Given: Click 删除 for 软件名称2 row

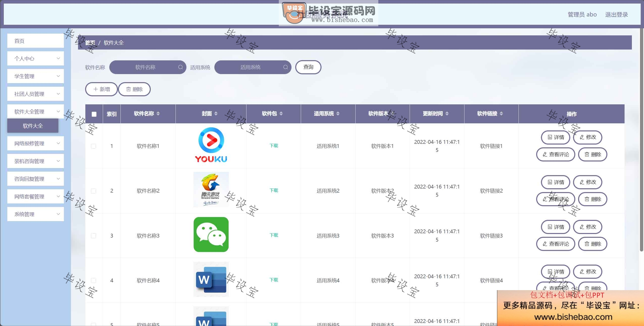Looking at the screenshot, I should coord(593,199).
